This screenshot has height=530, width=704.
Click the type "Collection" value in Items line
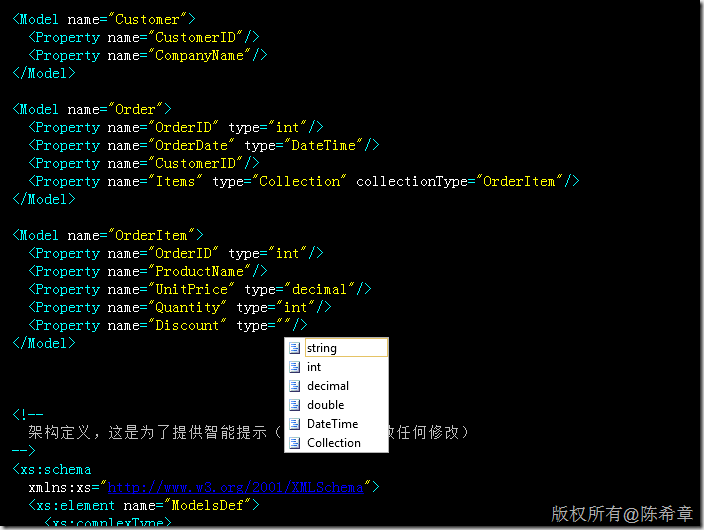(x=299, y=181)
